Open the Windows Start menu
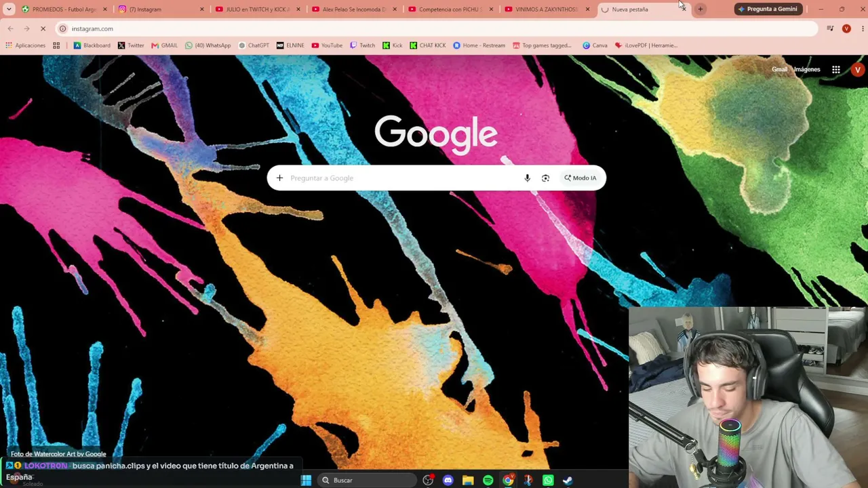The width and height of the screenshot is (868, 488). tap(306, 481)
